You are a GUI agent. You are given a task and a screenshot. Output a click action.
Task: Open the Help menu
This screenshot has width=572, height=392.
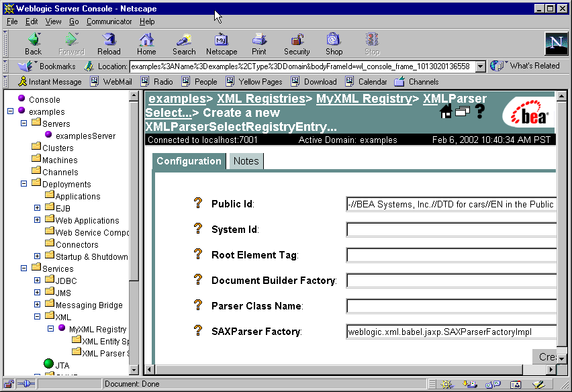tap(147, 21)
